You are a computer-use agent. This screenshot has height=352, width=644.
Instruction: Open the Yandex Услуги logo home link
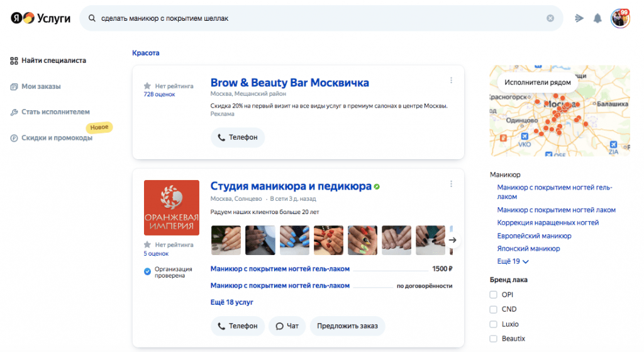(x=40, y=18)
